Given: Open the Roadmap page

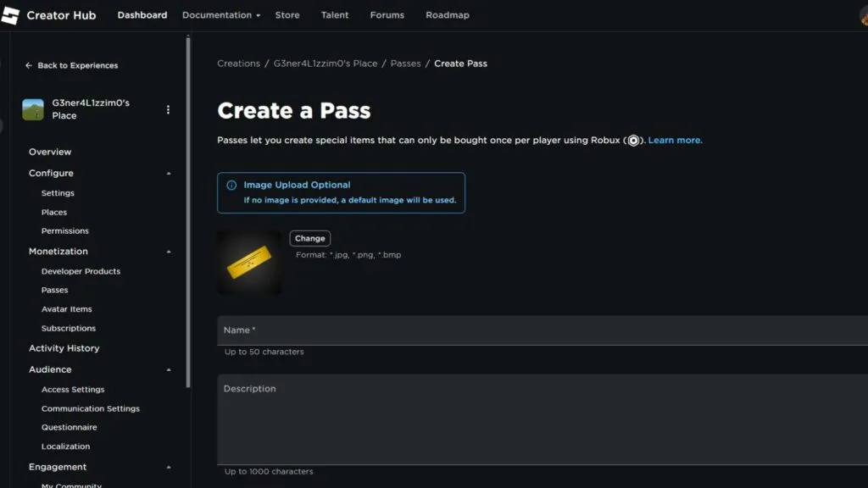Looking at the screenshot, I should 448,15.
